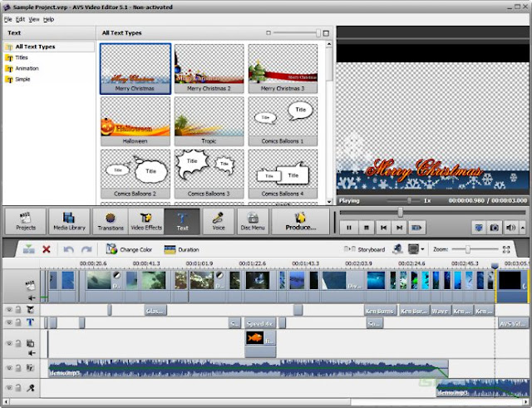The width and height of the screenshot is (532, 408).
Task: Open the Projects section
Action: tap(26, 221)
